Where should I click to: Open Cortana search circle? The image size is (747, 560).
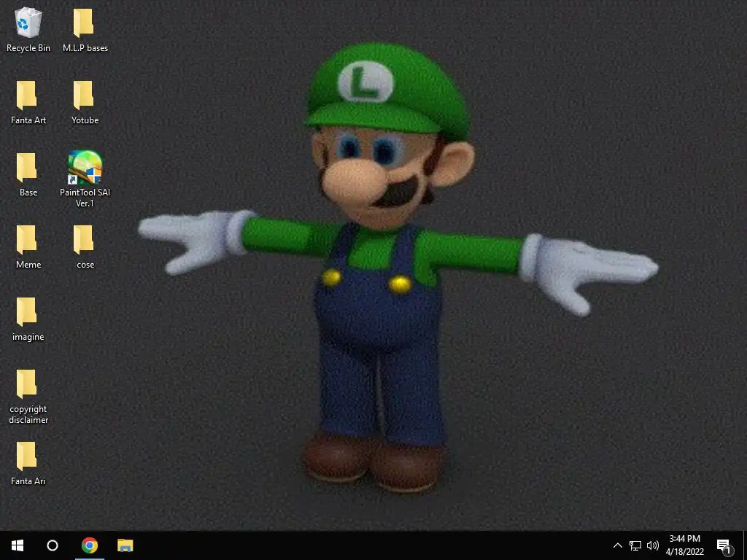(53, 545)
